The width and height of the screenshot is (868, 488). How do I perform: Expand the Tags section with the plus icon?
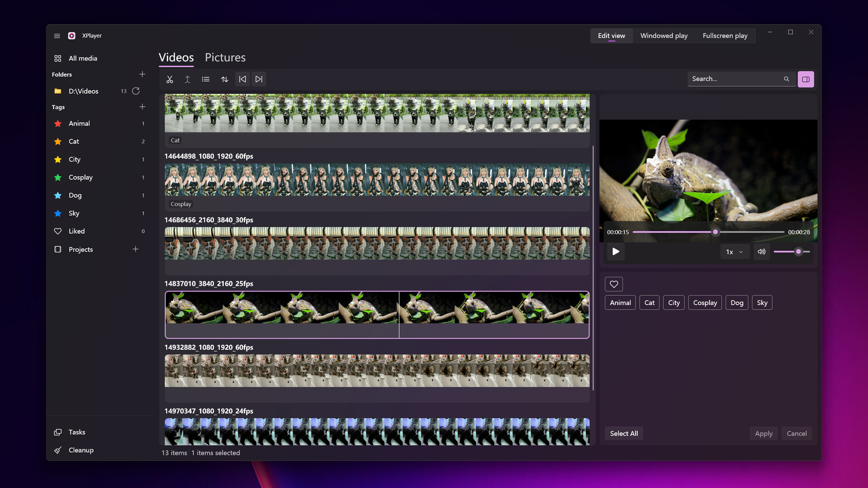142,107
